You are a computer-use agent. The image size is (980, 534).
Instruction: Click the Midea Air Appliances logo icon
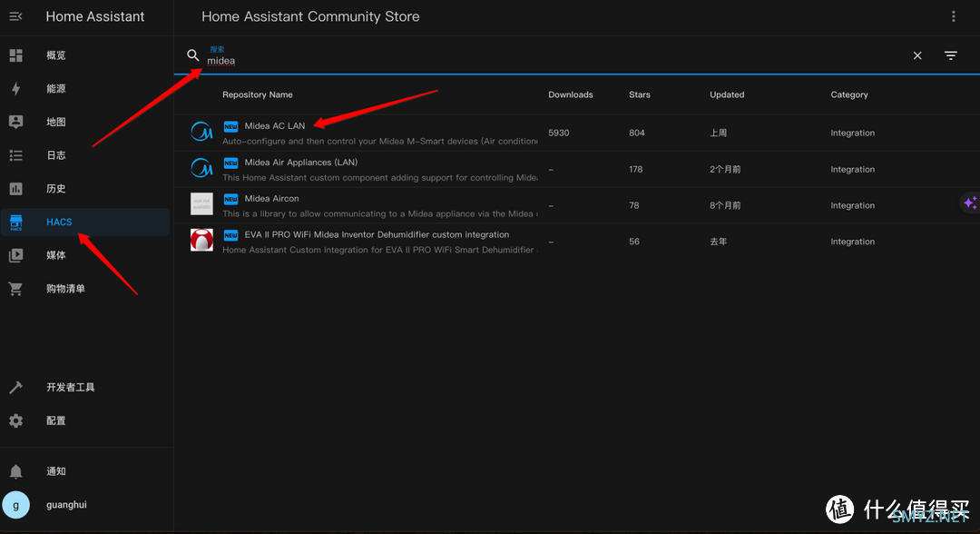(201, 168)
